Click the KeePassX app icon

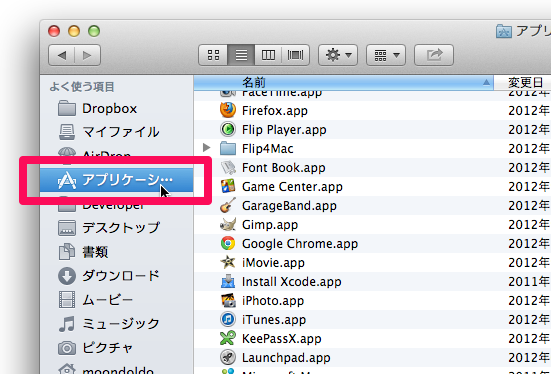[x=228, y=338]
